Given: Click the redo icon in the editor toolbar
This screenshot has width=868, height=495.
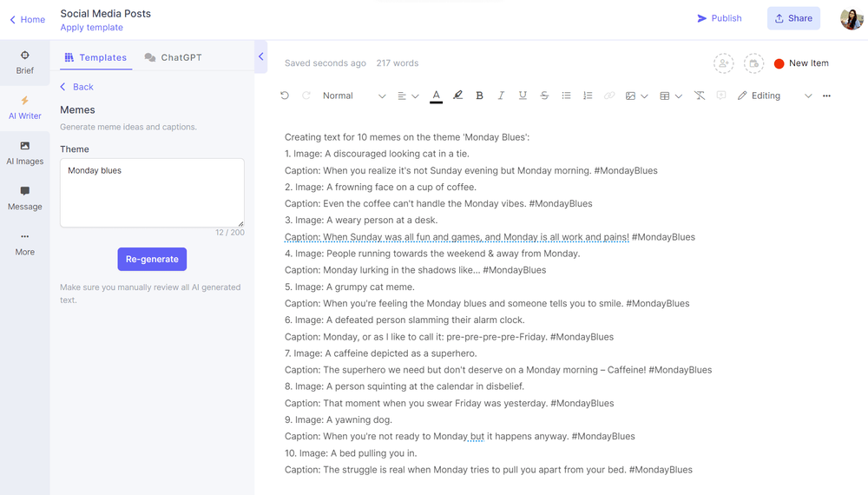Looking at the screenshot, I should [306, 96].
